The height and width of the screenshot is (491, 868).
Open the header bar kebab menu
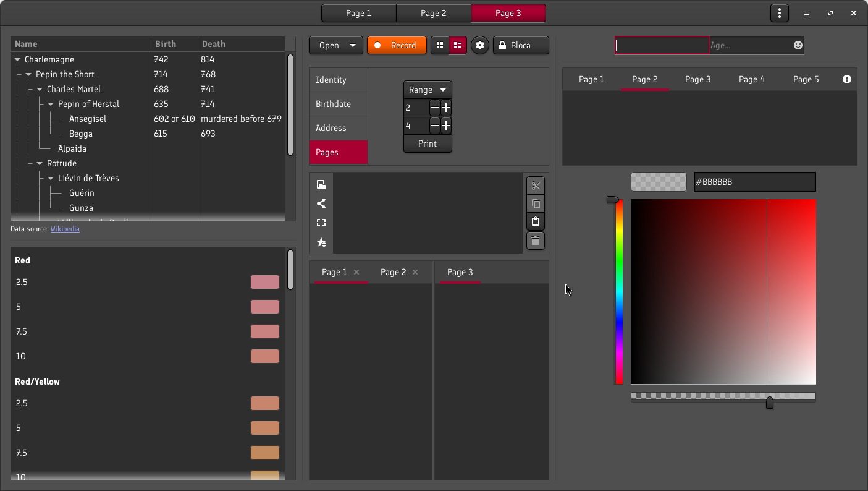tap(780, 13)
